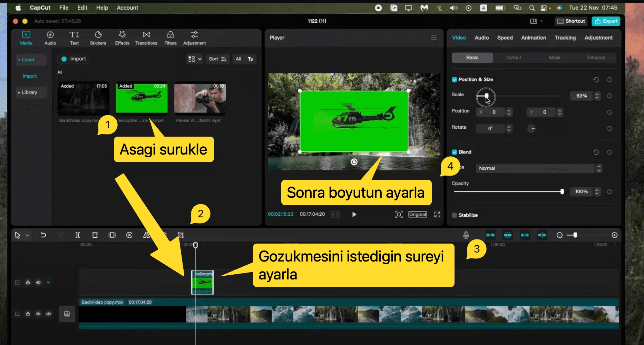Click the undo arrow in timeline toolbar
Screen dimensions: 644x345
[43, 235]
